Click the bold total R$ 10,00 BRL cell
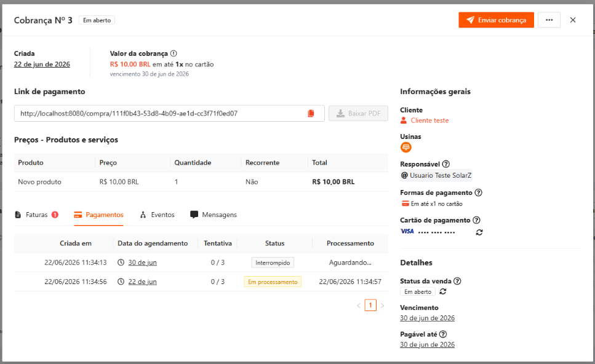Image resolution: width=595 pixels, height=364 pixels. click(333, 182)
